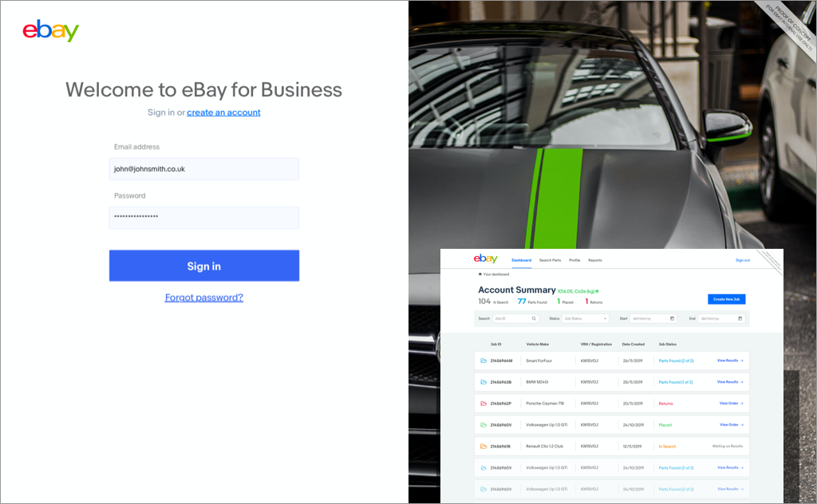The height and width of the screenshot is (504, 817).
Task: Click the blue folder icon for job 21456964M
Action: coord(483,360)
